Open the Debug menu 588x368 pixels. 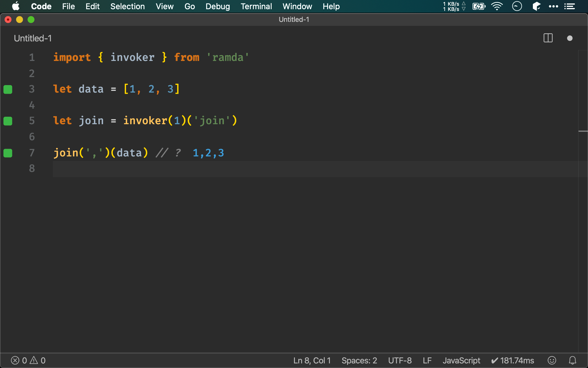[x=217, y=6]
